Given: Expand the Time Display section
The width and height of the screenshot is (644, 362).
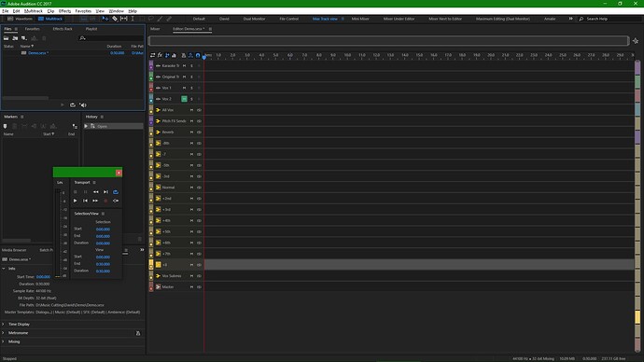Looking at the screenshot, I should (4, 325).
